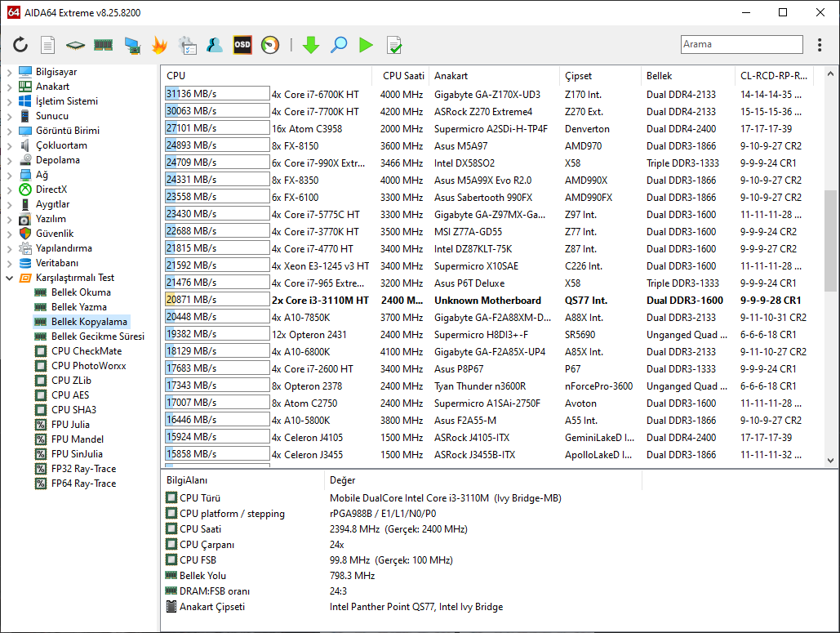Image resolution: width=840 pixels, height=633 pixels.
Task: Expand the İşletim Sistemi node
Action: [9, 101]
